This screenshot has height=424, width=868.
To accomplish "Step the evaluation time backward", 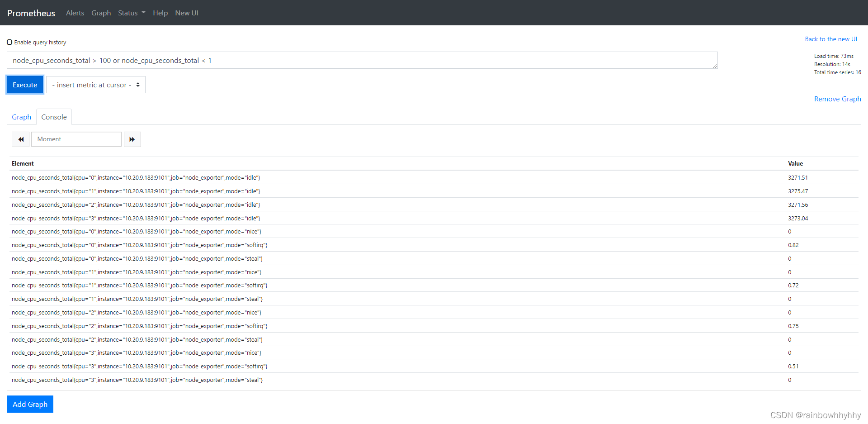I will (x=21, y=139).
